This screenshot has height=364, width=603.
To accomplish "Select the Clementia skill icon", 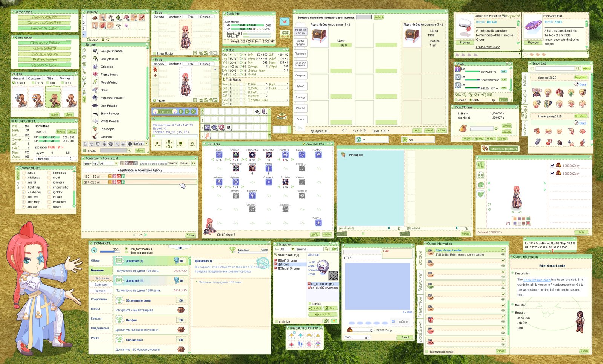I will click(252, 155).
